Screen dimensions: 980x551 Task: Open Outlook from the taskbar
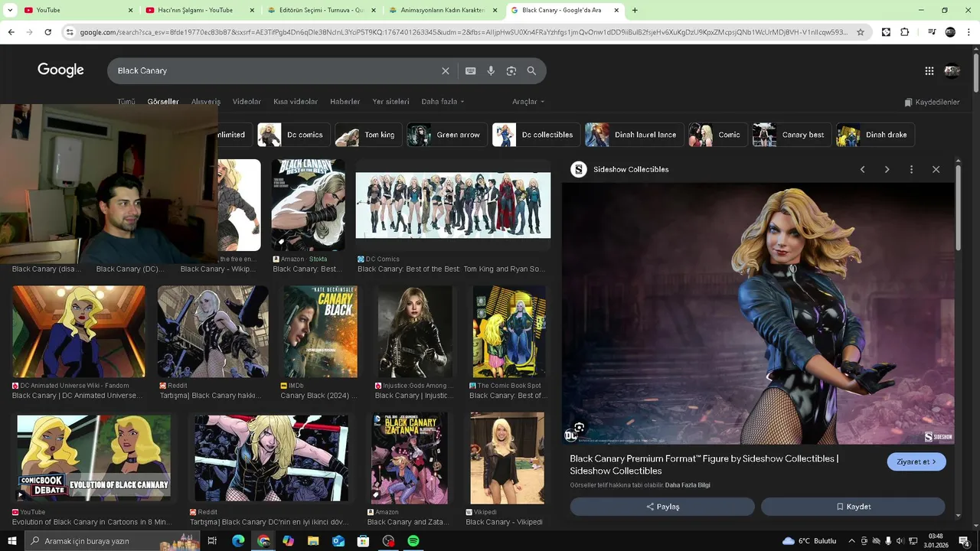pos(338,541)
